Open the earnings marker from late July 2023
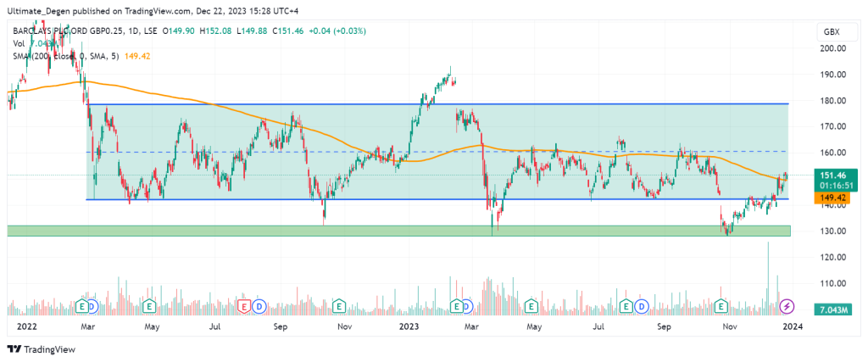The height and width of the screenshot is (362, 868). tap(627, 305)
